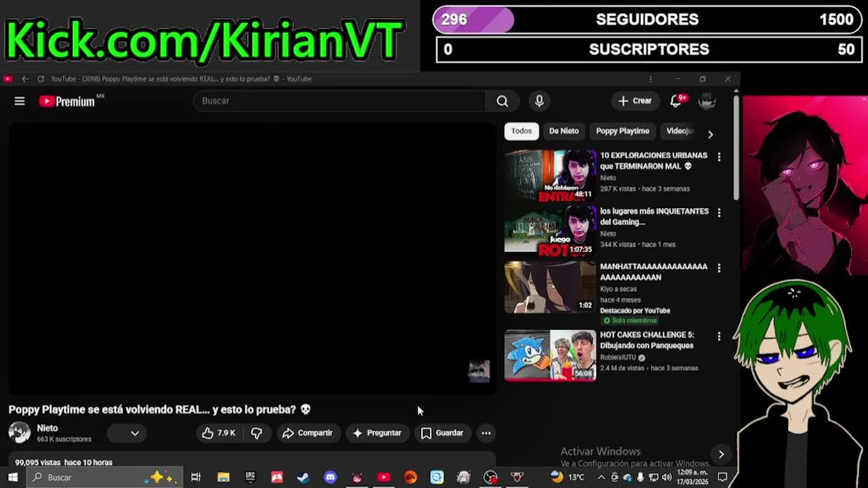Open options for MANHATTAAAA video

719,268
